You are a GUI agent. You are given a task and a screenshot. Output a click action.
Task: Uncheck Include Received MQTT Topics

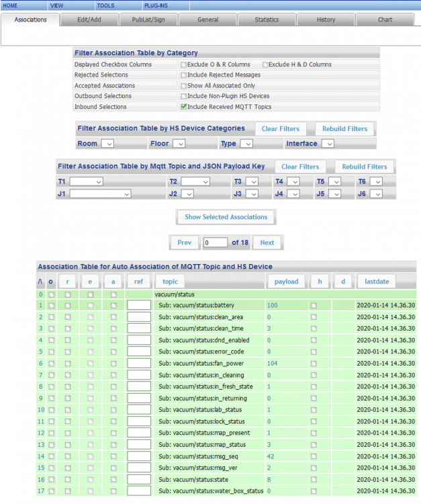point(183,107)
